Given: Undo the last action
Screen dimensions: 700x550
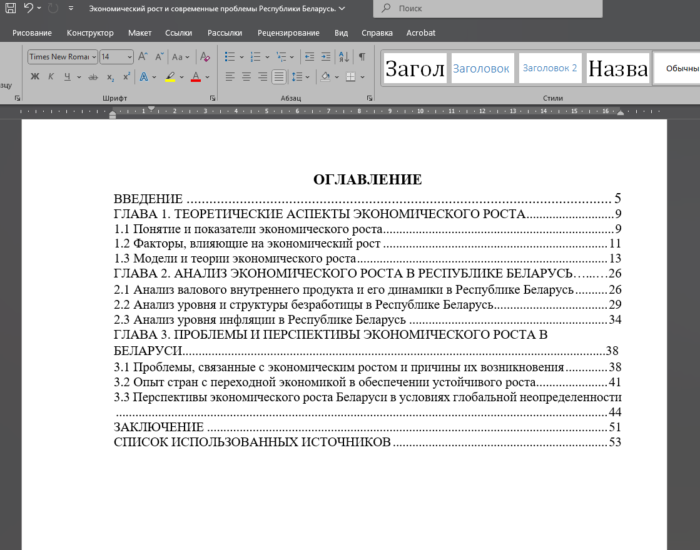Looking at the screenshot, I should [28, 8].
